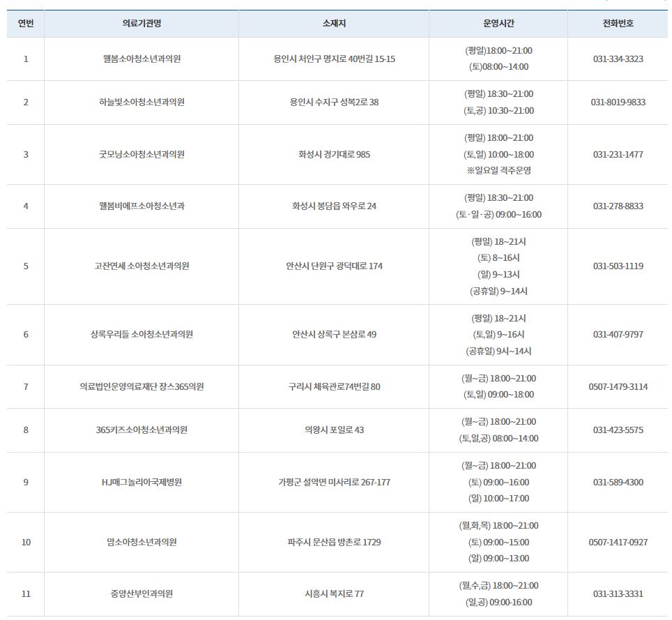The width and height of the screenshot is (672, 620).
Task: Select 상록우리들 소아청소년과의원 hospital name
Action: pyautogui.click(x=142, y=334)
